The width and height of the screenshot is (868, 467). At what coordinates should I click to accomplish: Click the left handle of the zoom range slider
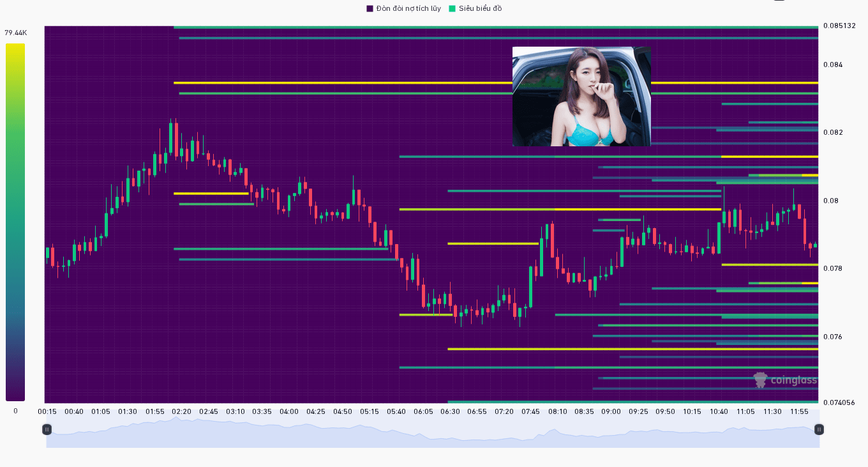[x=47, y=429]
